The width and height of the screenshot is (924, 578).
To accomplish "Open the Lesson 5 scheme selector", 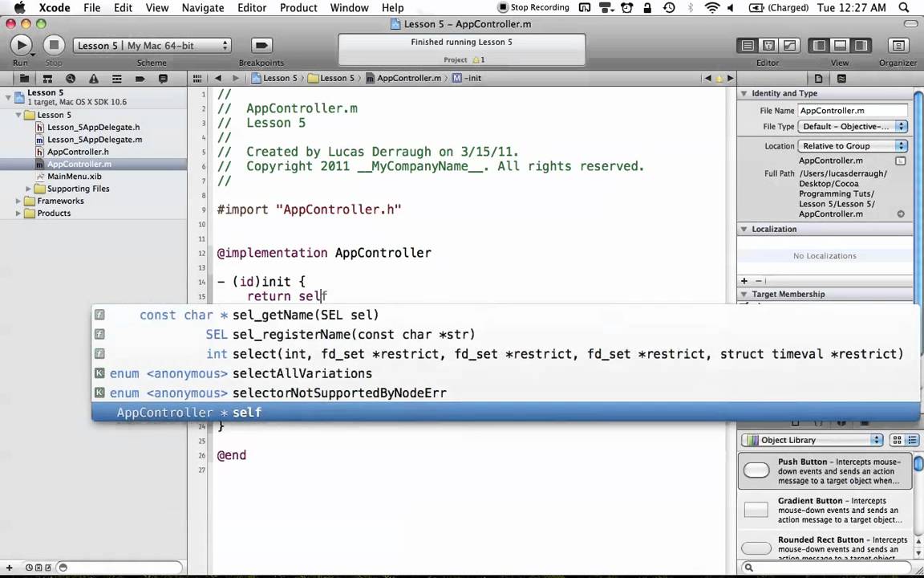I will (152, 46).
